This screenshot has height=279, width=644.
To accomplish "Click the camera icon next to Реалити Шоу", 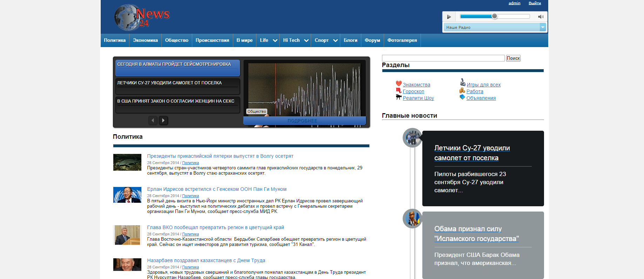I will click(x=399, y=97).
